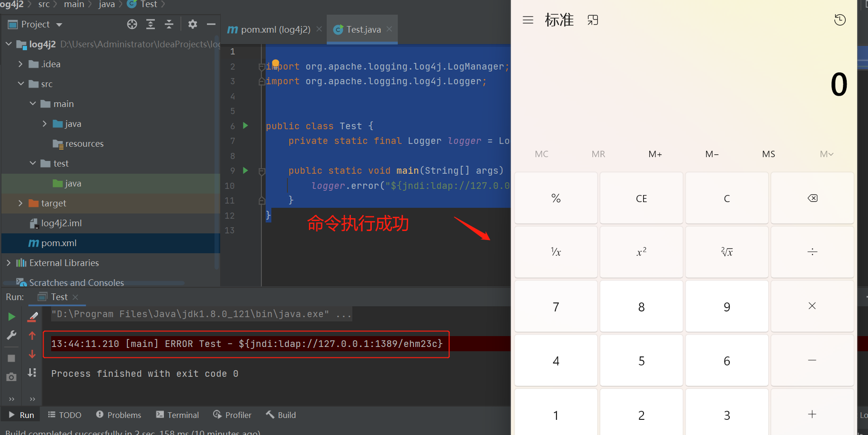Click the locate/select opened file target icon
Image resolution: width=868 pixels, height=435 pixels.
click(x=132, y=24)
